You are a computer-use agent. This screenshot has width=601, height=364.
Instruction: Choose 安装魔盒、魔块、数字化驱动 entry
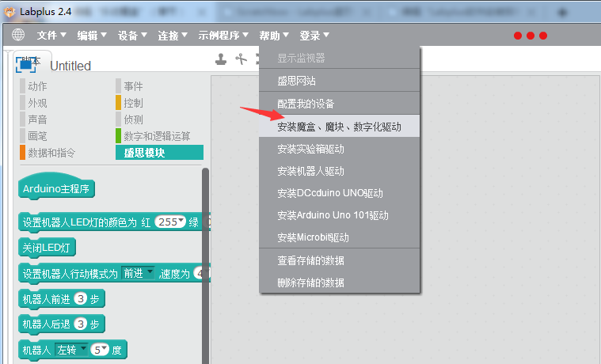(x=340, y=127)
